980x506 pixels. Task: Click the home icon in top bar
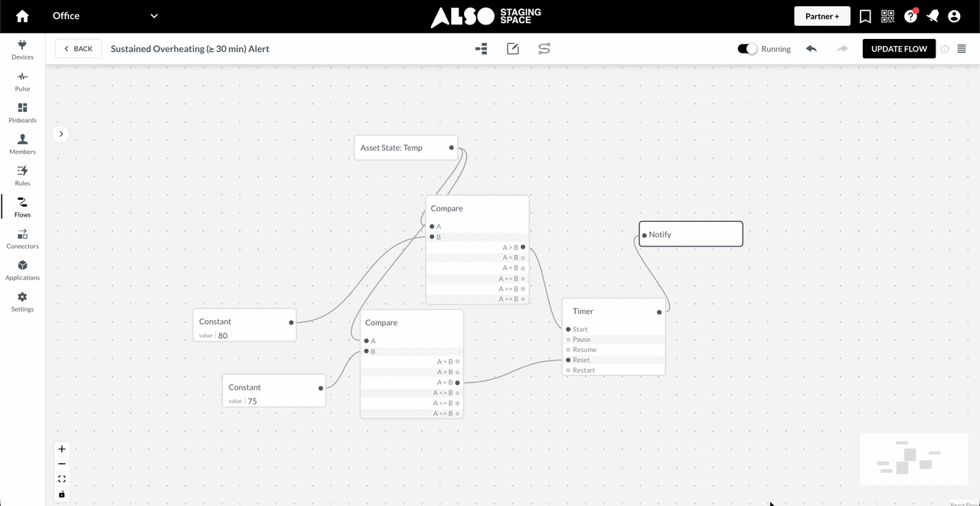22,16
